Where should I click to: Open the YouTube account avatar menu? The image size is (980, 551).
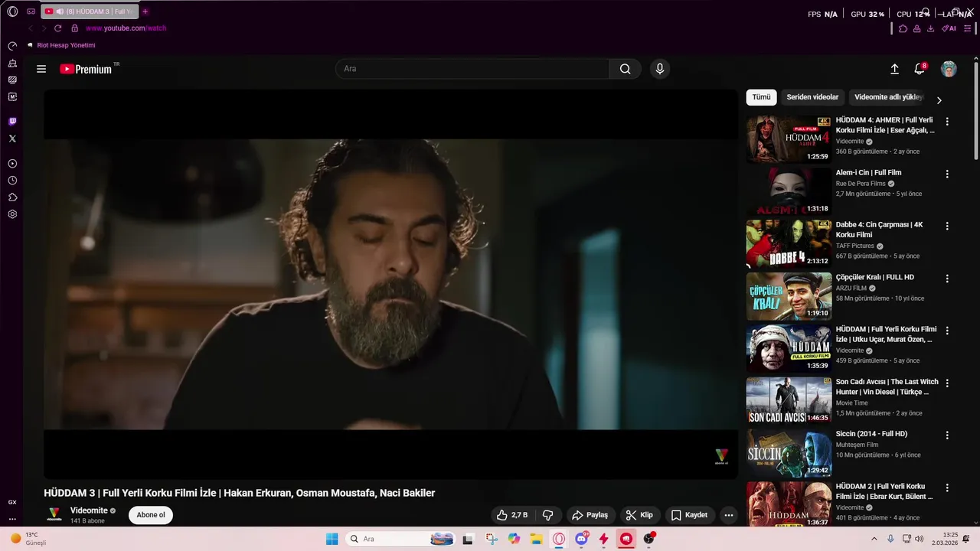coord(949,69)
